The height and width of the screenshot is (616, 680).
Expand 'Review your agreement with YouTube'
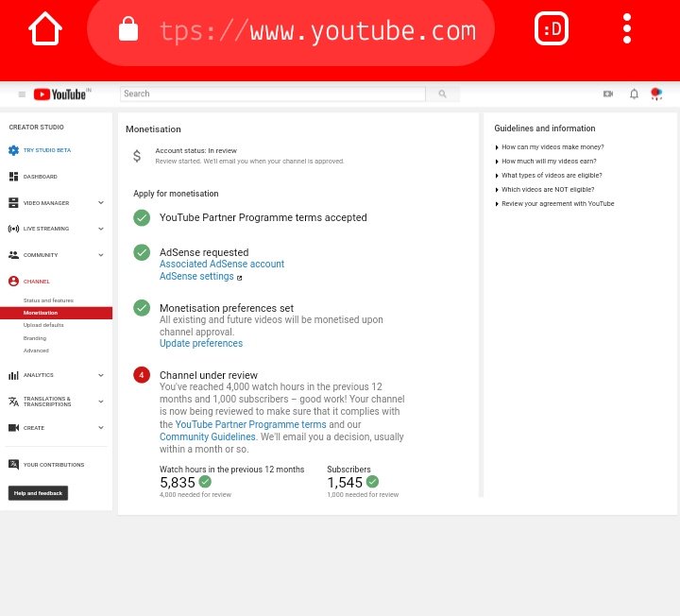pos(554,204)
